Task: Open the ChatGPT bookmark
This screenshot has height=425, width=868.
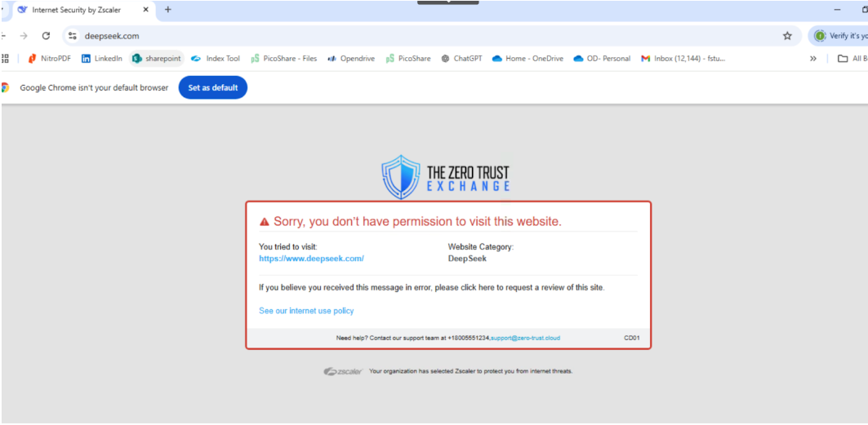Action: (461, 59)
